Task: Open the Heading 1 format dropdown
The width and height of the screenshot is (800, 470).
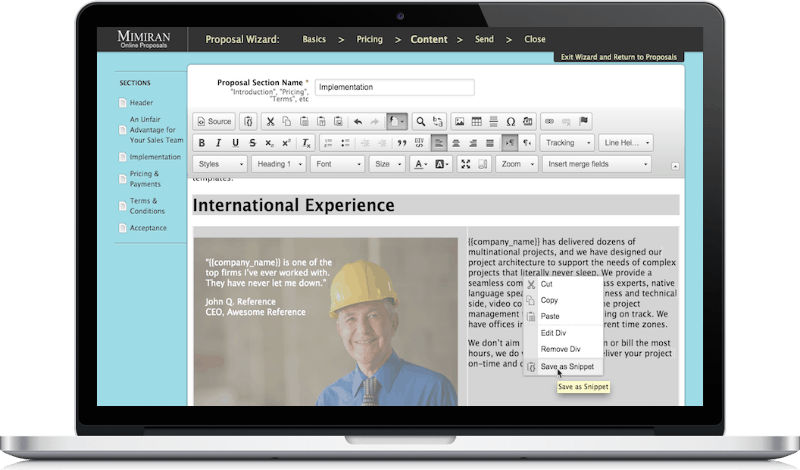Action: coord(279,164)
